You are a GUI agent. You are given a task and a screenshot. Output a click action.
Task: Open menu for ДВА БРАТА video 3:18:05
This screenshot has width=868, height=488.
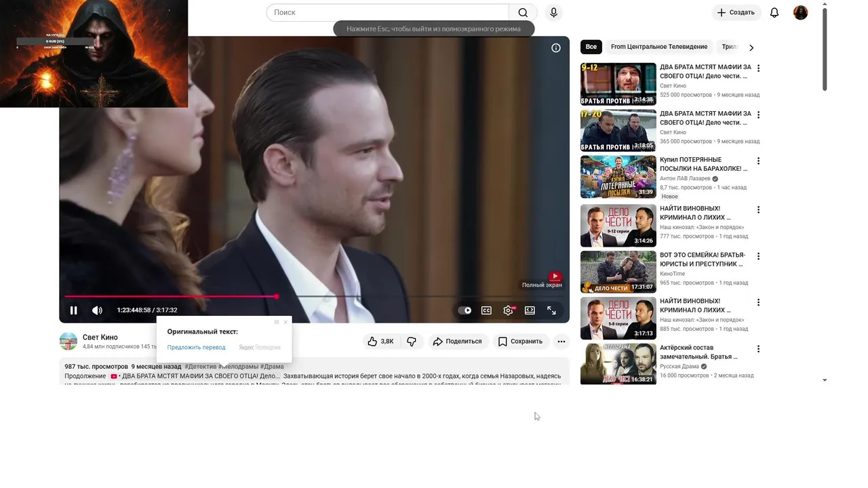pos(759,115)
